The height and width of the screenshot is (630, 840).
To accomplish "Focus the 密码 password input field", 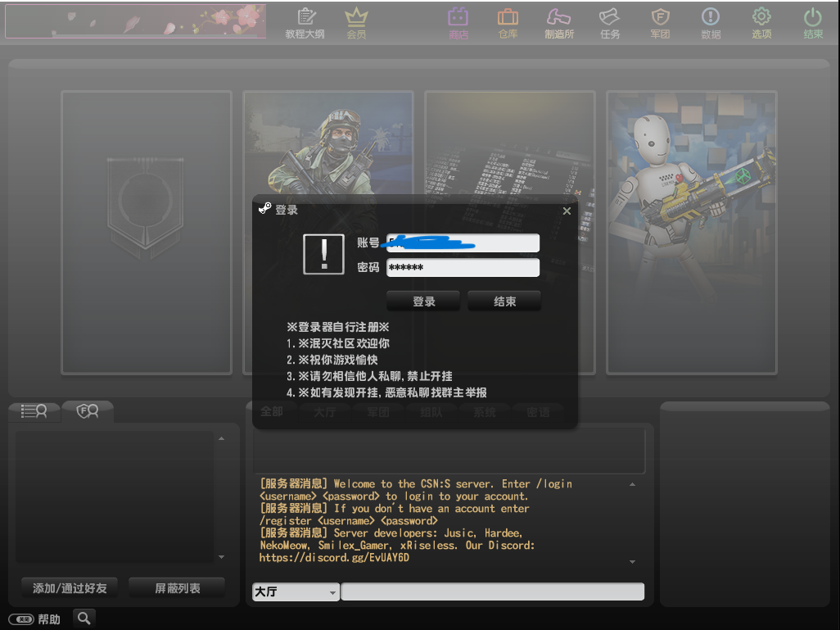I will coord(463,268).
